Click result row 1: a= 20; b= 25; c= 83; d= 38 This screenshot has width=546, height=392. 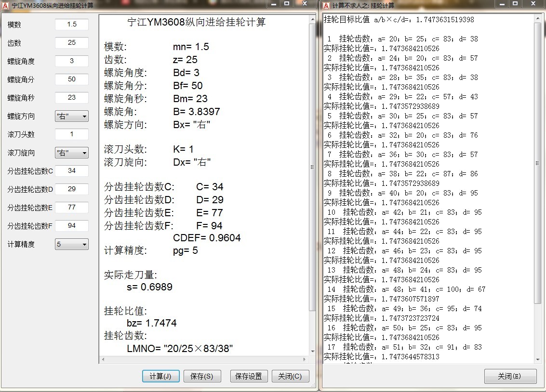tap(403, 39)
